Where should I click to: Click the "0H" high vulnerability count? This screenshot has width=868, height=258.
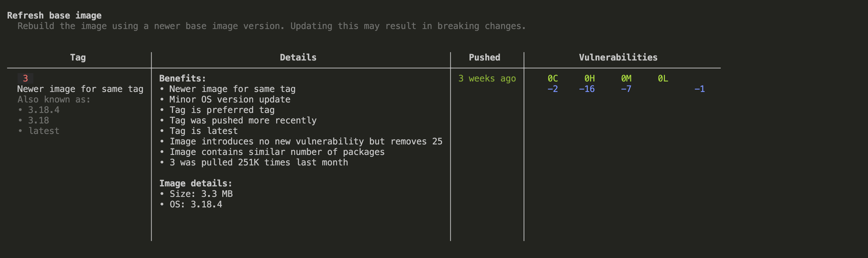(x=589, y=78)
